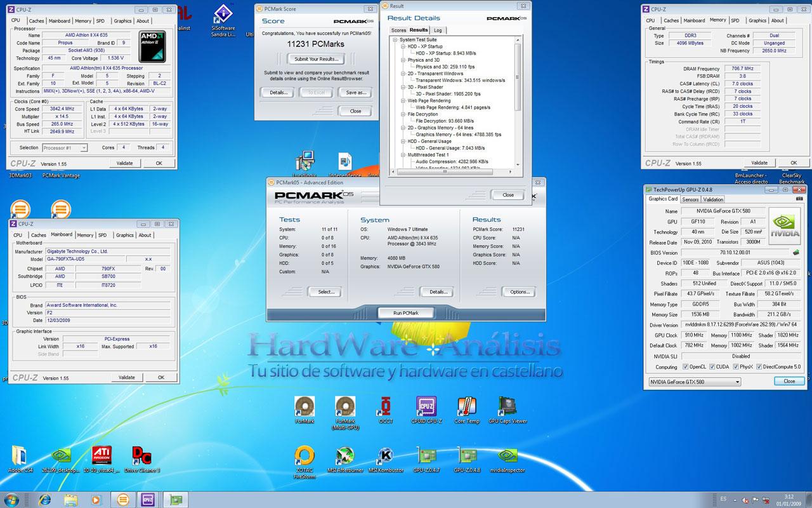Click Run PCMark button
Image resolution: width=812 pixels, height=508 pixels.
(x=406, y=313)
